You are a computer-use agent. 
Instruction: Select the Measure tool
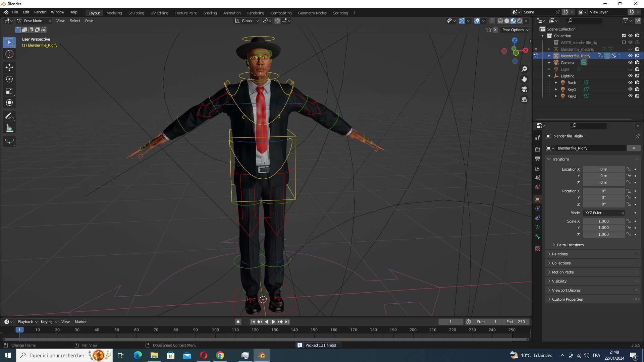coord(9,128)
